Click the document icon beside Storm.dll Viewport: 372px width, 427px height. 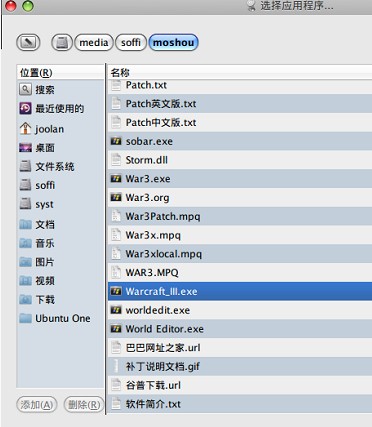[x=116, y=160]
